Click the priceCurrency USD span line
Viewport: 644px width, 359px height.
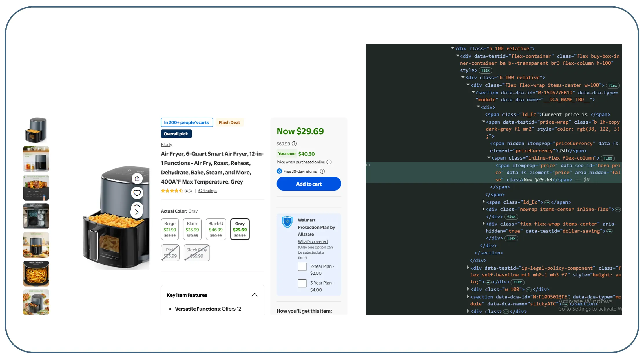555,147
